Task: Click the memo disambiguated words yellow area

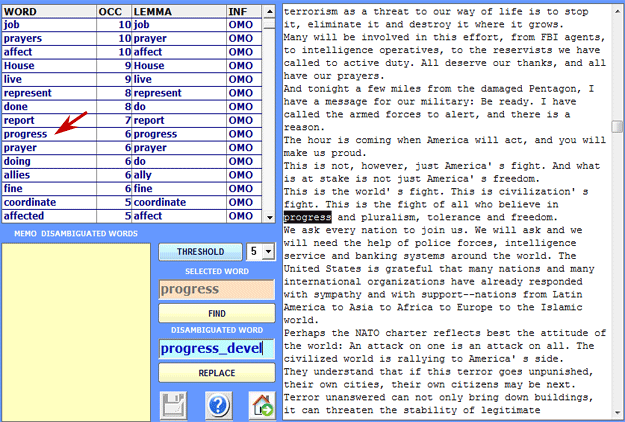Action: [76, 332]
